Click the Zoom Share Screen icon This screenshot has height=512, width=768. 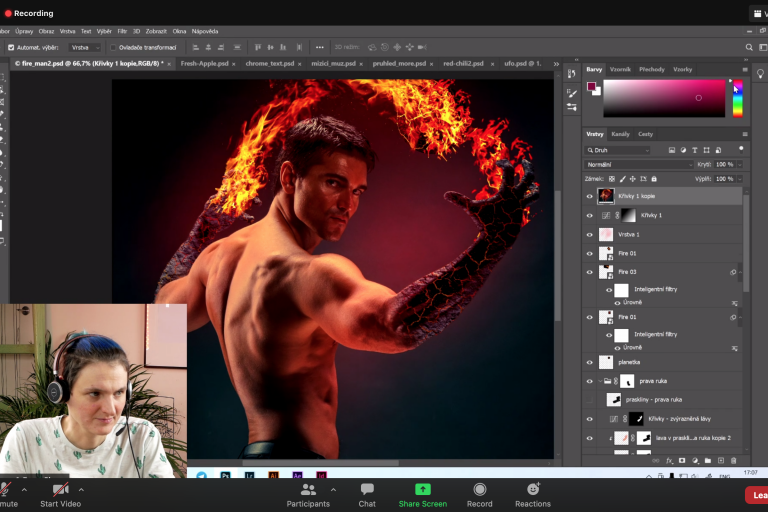pyautogui.click(x=422, y=489)
